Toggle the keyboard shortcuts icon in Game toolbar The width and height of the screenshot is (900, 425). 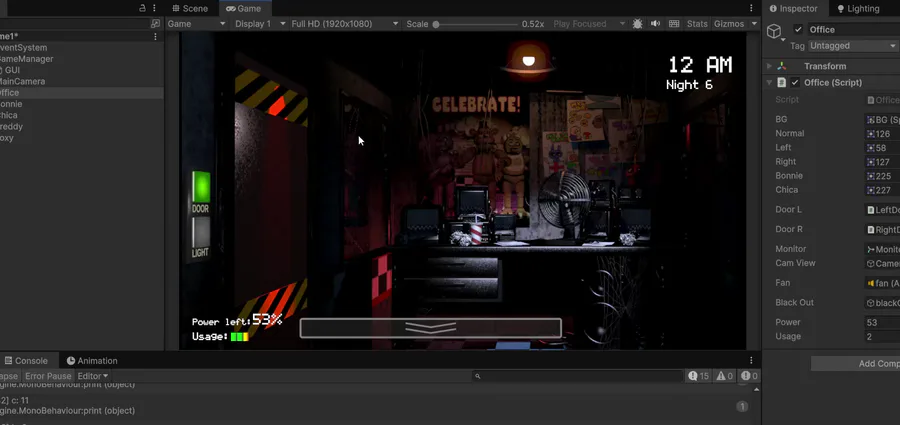674,24
